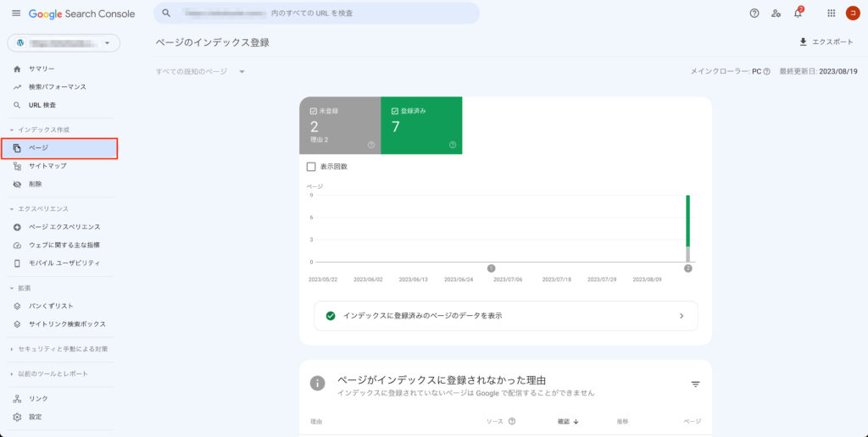
Task: Open the Google apps grid
Action: (x=831, y=14)
